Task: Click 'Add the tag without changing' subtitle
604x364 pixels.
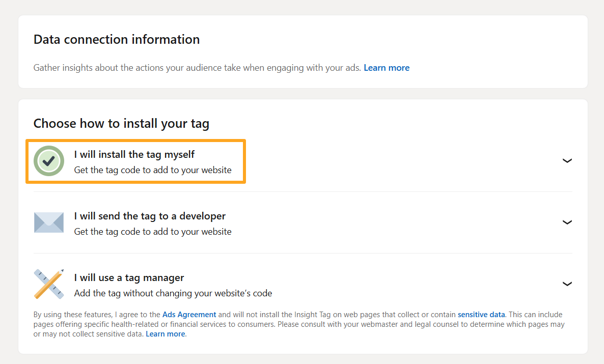Action: tap(173, 293)
